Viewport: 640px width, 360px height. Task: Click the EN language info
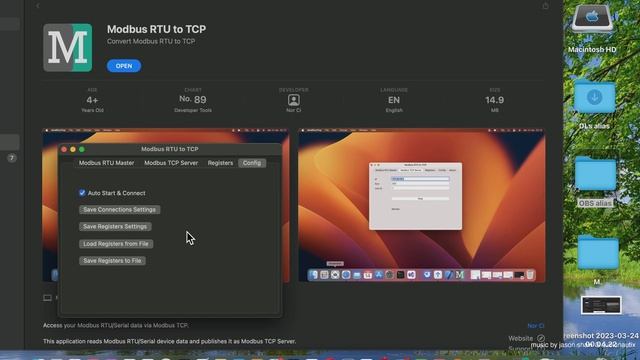394,100
